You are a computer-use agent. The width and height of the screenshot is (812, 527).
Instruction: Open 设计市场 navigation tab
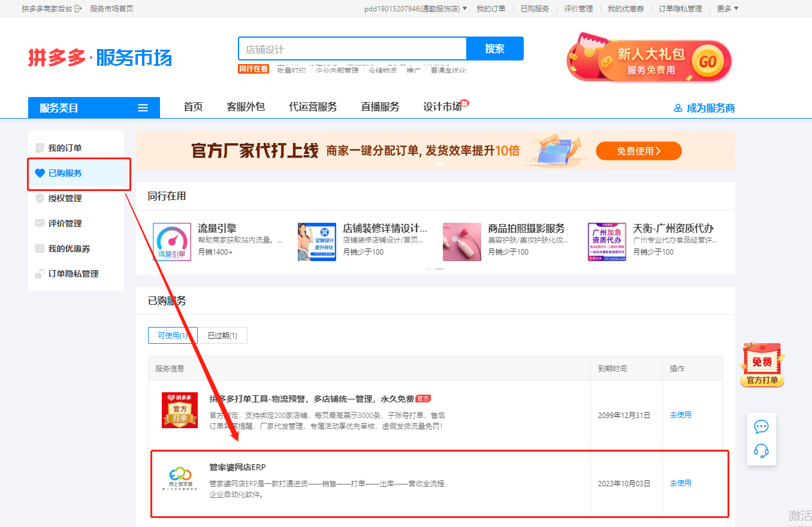coord(442,107)
